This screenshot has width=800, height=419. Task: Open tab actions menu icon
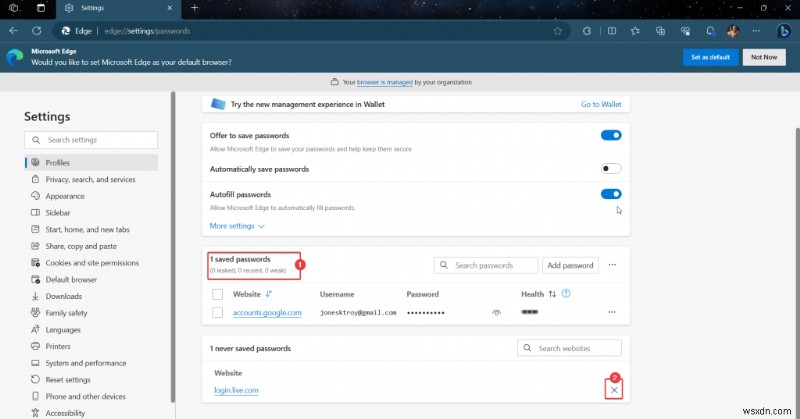point(41,8)
